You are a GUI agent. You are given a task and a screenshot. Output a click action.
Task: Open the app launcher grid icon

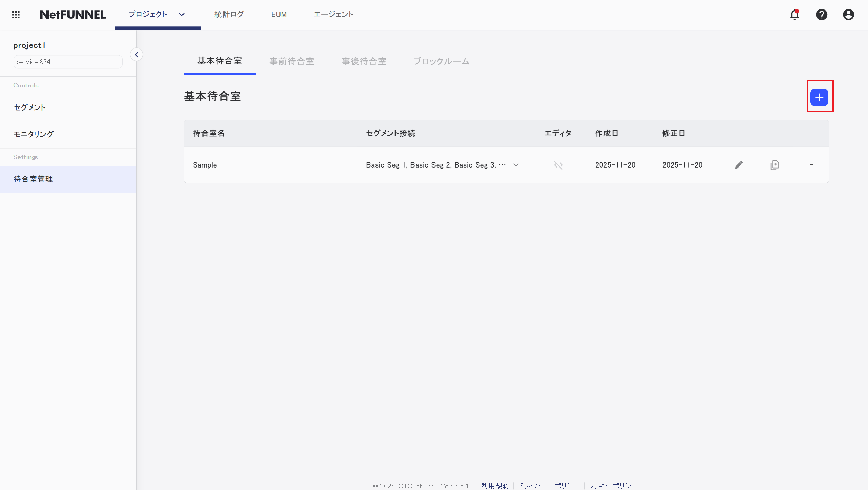(16, 15)
